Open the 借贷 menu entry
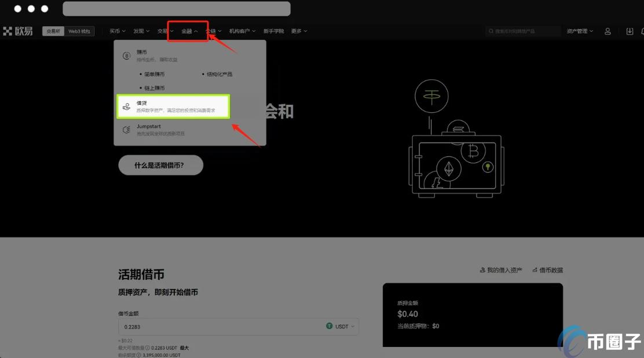644x358 pixels. 173,107
